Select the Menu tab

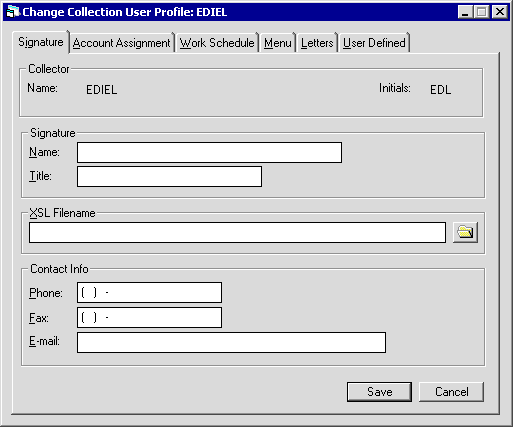click(278, 43)
